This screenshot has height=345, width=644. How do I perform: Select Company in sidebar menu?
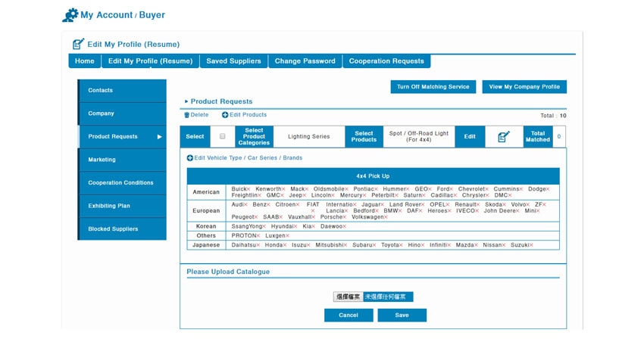tap(123, 113)
